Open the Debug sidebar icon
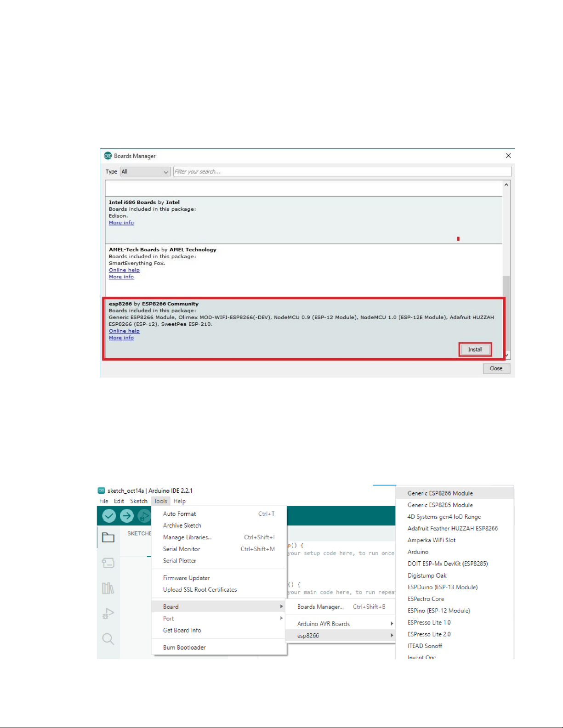The width and height of the screenshot is (563, 728). tap(108, 613)
